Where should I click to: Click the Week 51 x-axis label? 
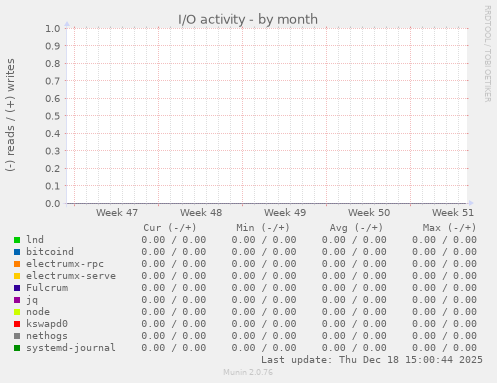[453, 213]
